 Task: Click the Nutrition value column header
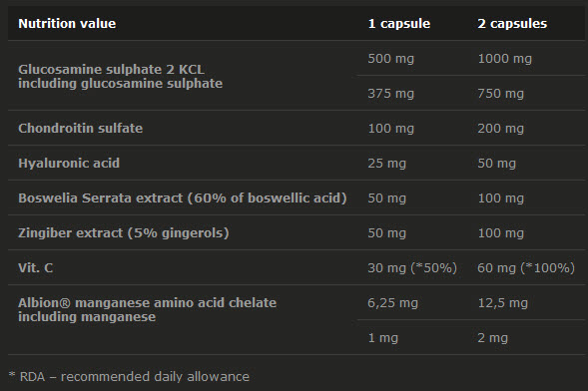(67, 24)
